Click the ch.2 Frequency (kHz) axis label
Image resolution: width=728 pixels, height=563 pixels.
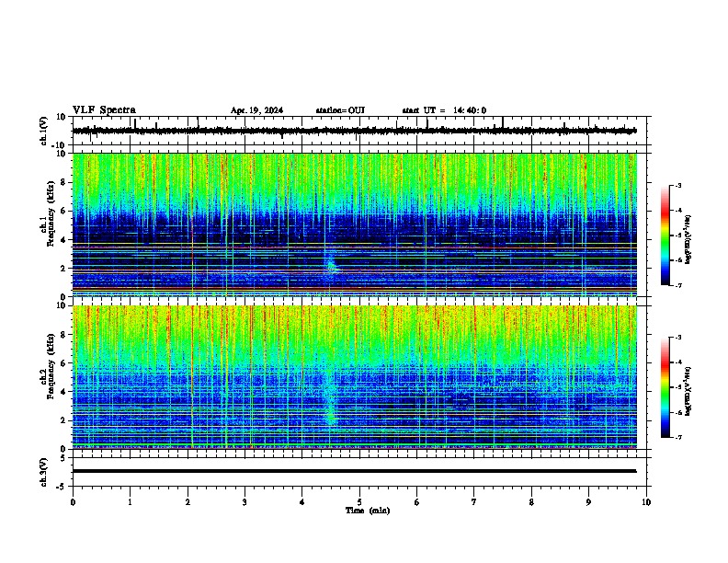(x=48, y=366)
